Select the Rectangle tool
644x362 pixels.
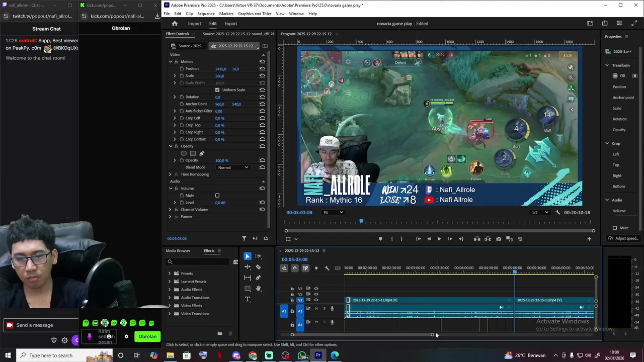(x=248, y=289)
